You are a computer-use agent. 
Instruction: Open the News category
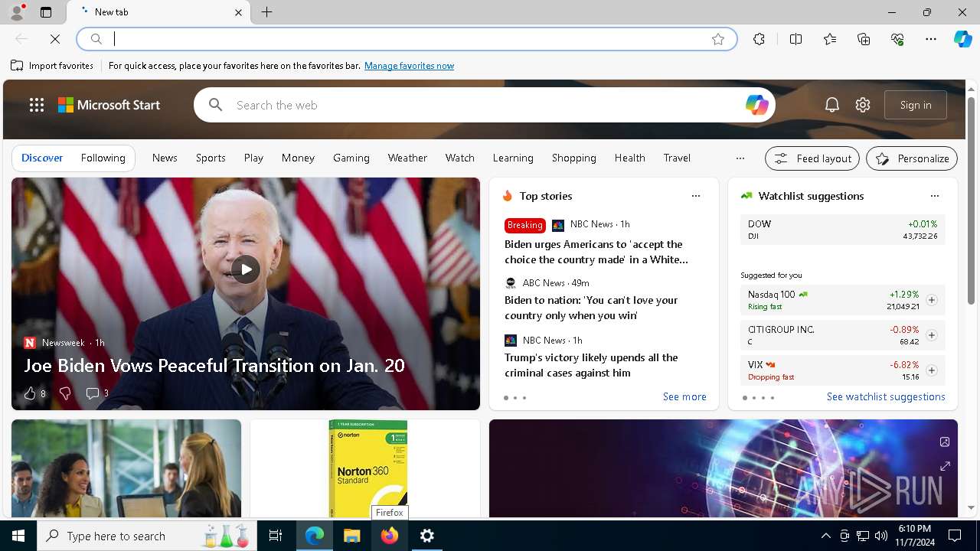165,158
